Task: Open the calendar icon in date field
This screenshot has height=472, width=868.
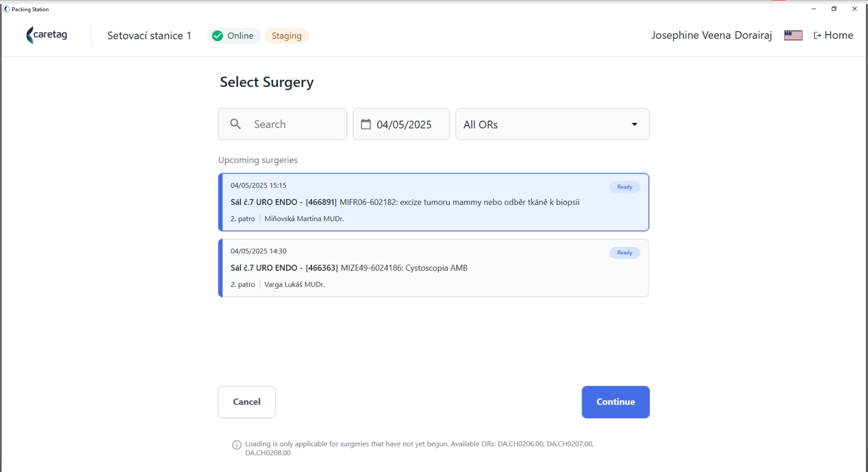Action: (x=366, y=124)
